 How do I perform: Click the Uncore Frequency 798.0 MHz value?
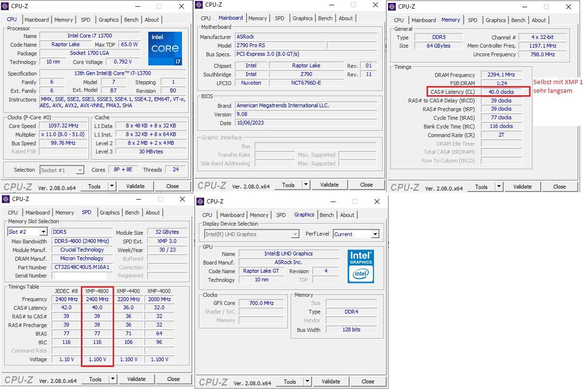coord(543,55)
